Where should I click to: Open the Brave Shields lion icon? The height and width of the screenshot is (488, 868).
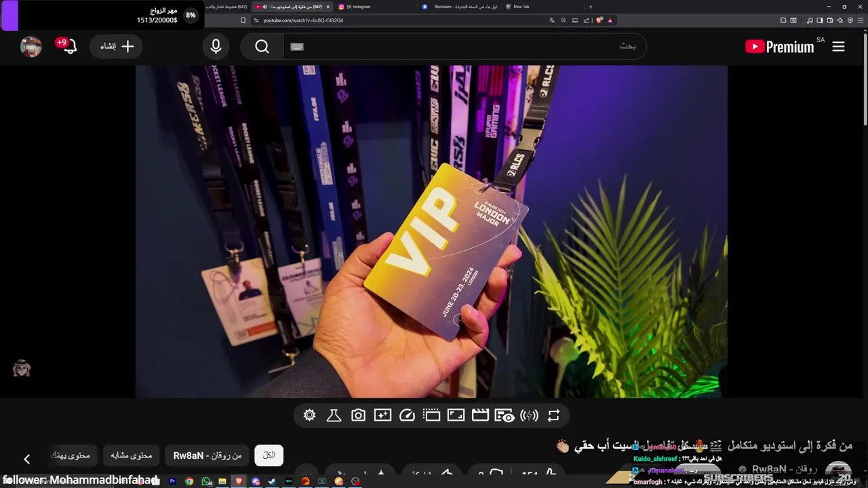pos(599,20)
